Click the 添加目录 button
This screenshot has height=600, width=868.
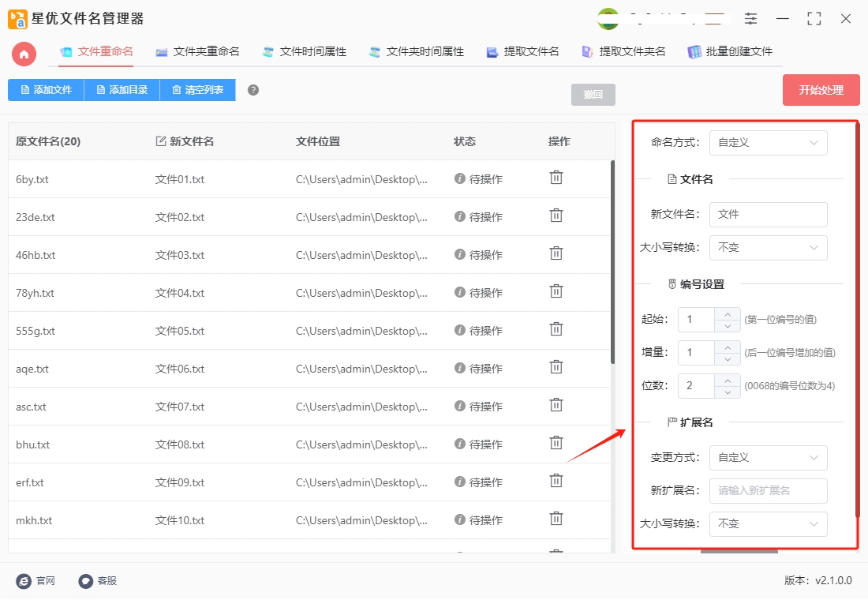coord(122,90)
